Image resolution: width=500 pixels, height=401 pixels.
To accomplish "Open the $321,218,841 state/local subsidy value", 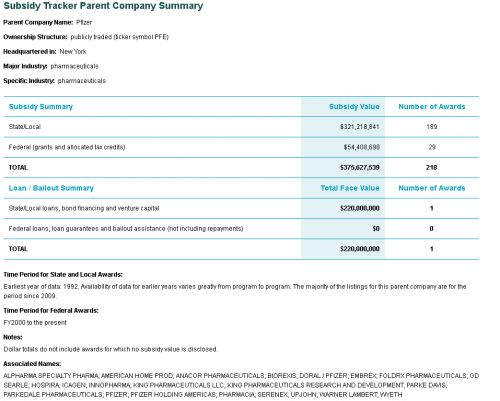I will 360,127.
